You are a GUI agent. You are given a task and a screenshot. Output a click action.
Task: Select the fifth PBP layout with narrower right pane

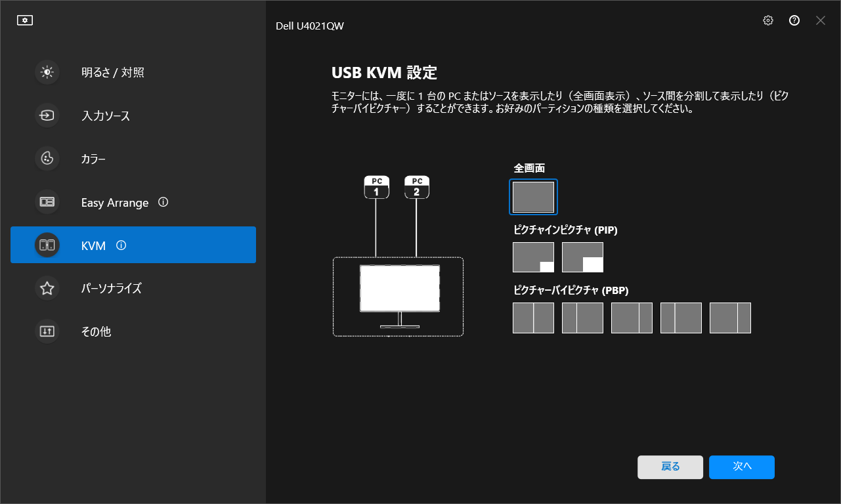pyautogui.click(x=730, y=318)
